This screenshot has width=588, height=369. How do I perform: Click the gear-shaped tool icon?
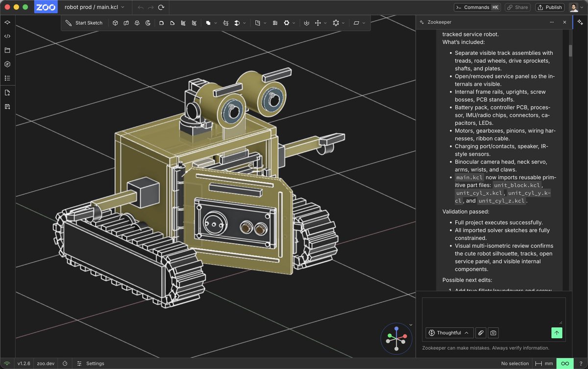[287, 23]
